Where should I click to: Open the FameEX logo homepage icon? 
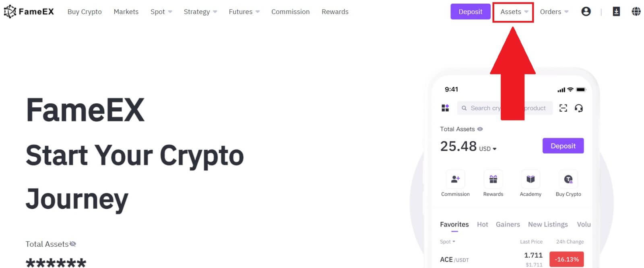(28, 12)
